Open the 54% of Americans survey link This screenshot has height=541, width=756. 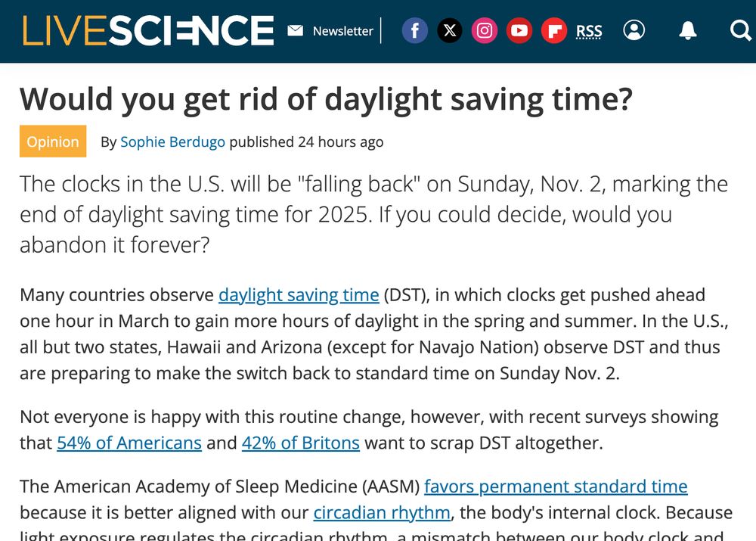(x=129, y=443)
